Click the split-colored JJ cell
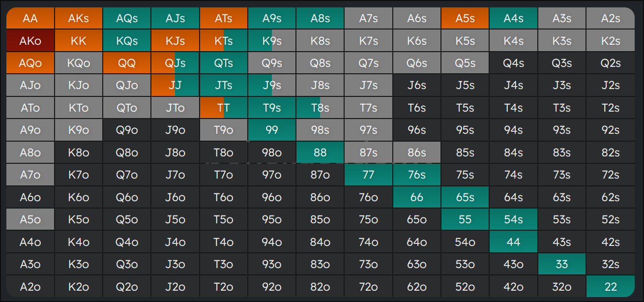The height and width of the screenshot is (302, 644). [x=175, y=86]
